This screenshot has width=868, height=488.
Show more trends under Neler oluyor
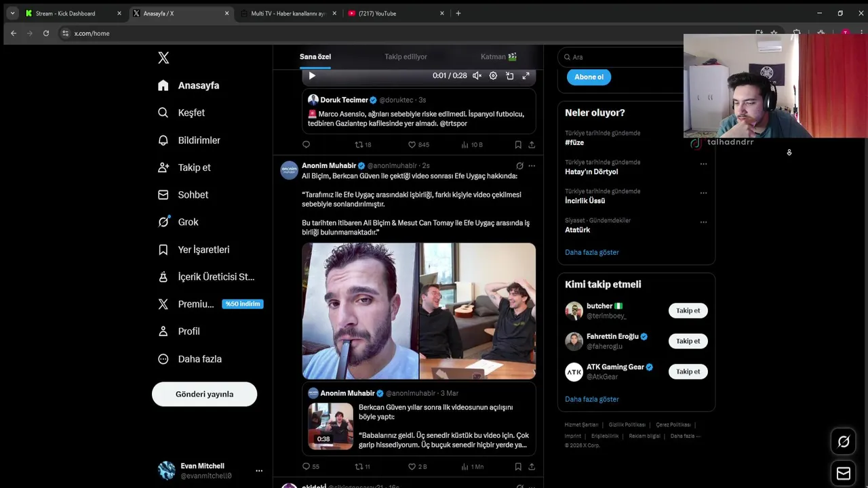tap(592, 252)
